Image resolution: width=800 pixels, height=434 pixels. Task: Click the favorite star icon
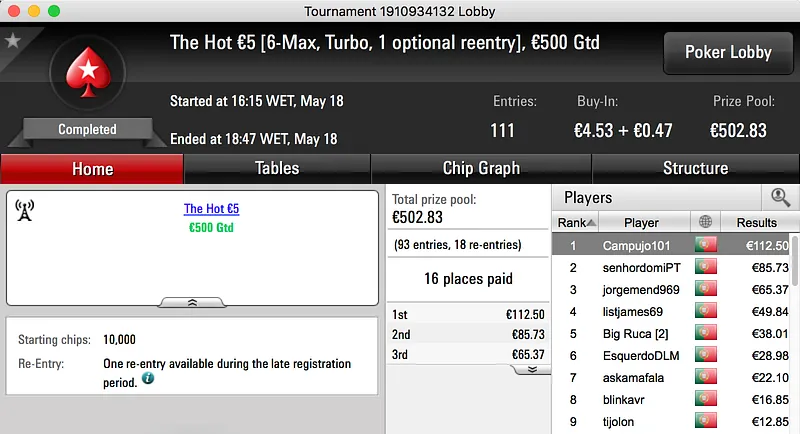tap(13, 41)
